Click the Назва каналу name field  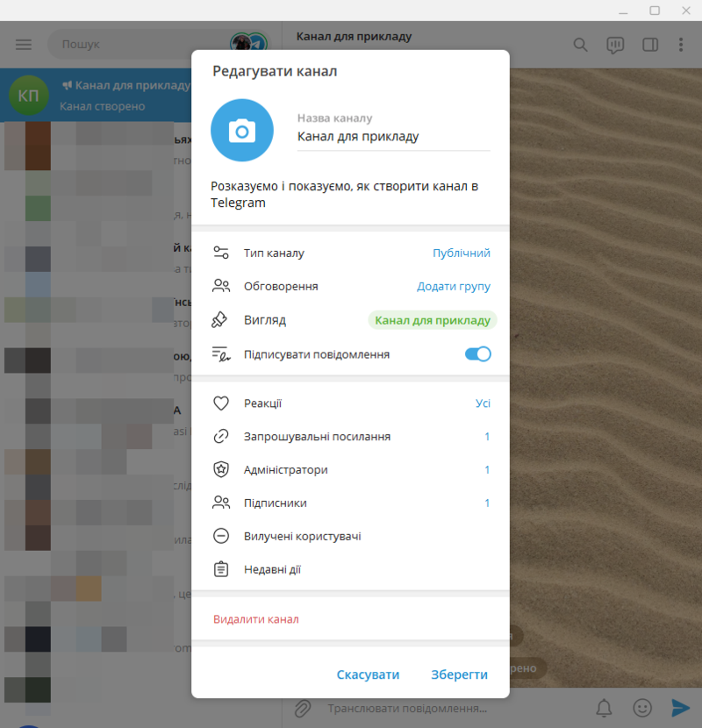(393, 137)
